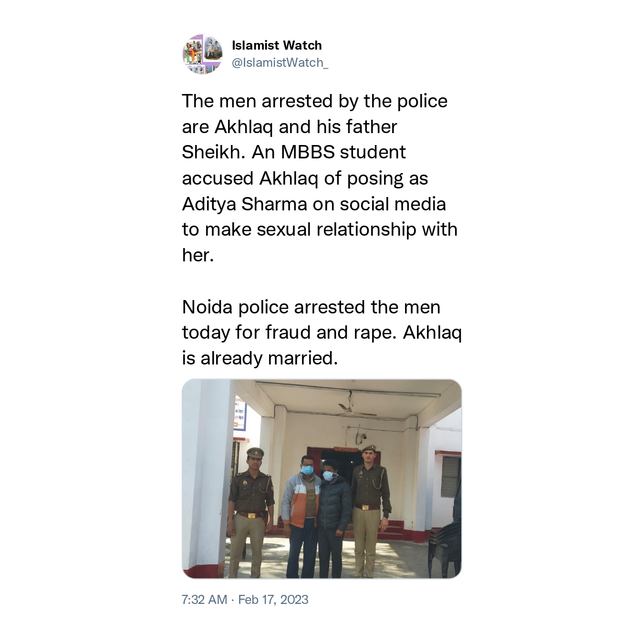Click the masked man in the dark puffer jacket
Screen dimensions: 644x644
333,518
